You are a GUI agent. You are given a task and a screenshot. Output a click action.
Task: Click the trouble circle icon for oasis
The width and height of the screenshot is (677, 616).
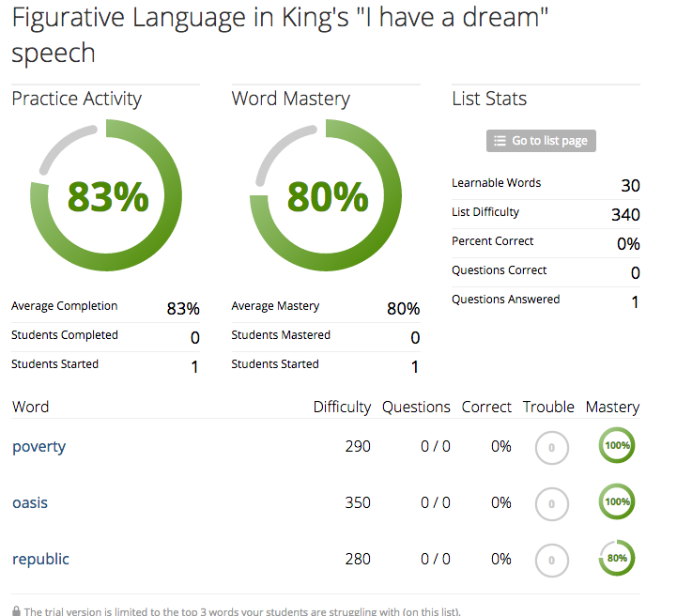point(551,504)
